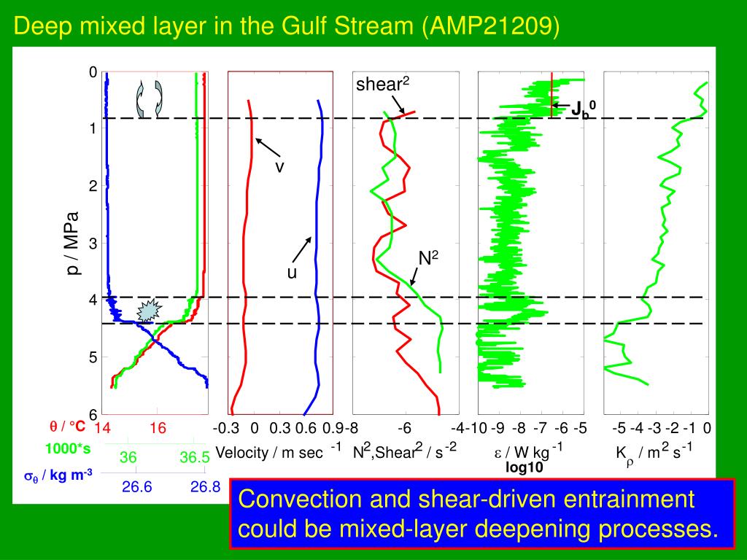Viewport: 747px width, 560px height.
Task: Click the starburst entrainment symbol
Action: [149, 311]
